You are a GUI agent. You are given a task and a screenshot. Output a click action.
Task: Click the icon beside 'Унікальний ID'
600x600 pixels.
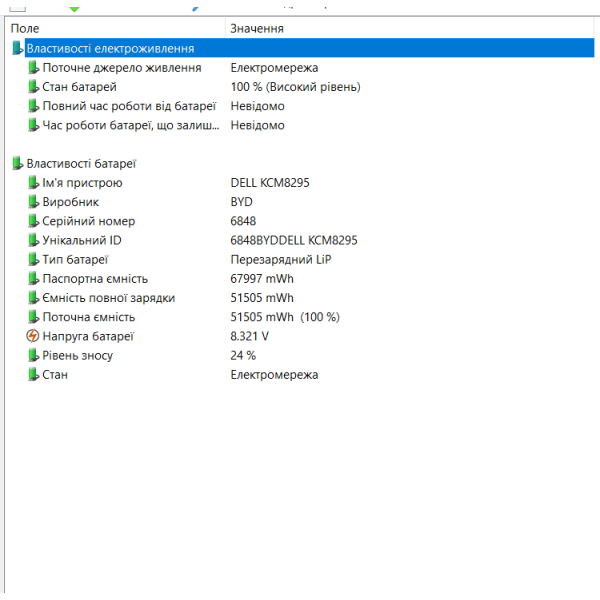33,240
